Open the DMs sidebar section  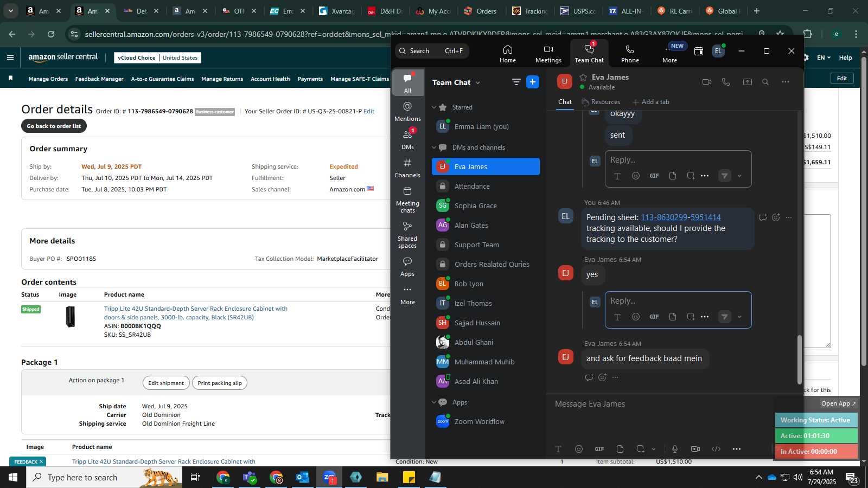pyautogui.click(x=407, y=139)
